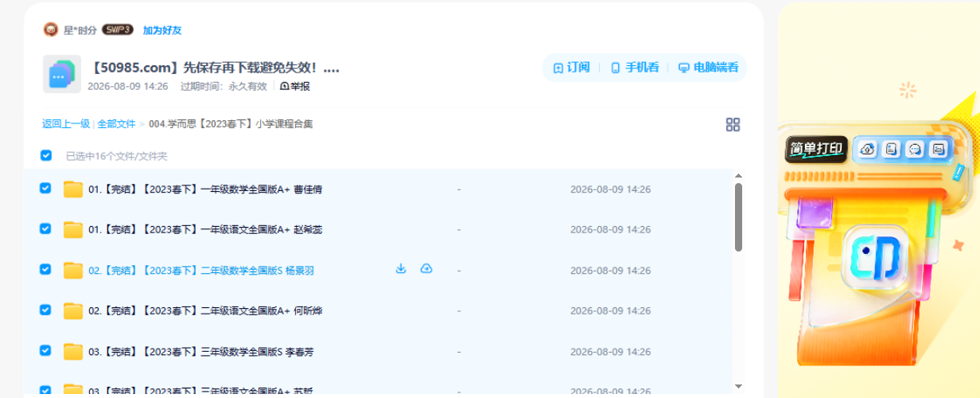
Task: Uncheck the 二年级语文全国版A+ 何昕烨 row checkbox
Action: point(45,310)
